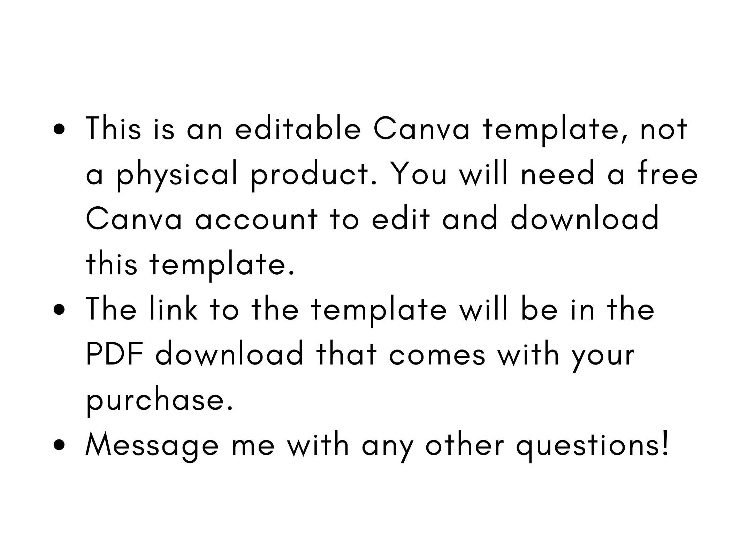Click the word 'This' starting first bullet
Image resolution: width=747 pixels, height=560 pixels.
[113, 128]
